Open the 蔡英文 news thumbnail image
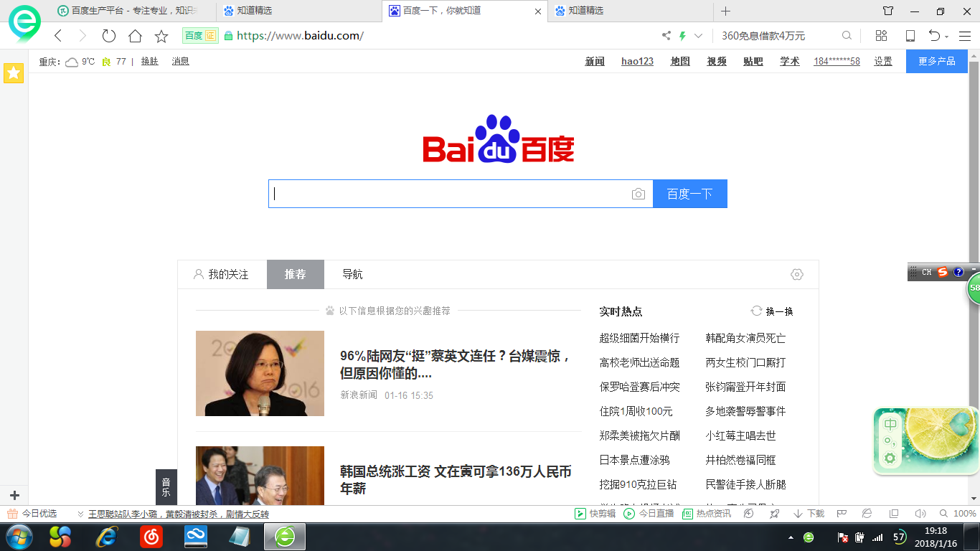 tap(260, 373)
